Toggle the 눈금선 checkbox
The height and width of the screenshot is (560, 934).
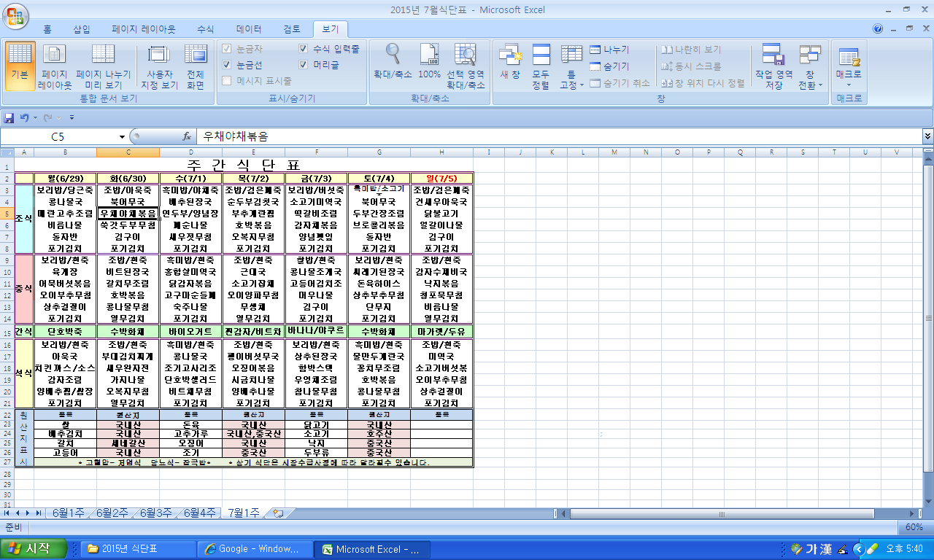(227, 65)
